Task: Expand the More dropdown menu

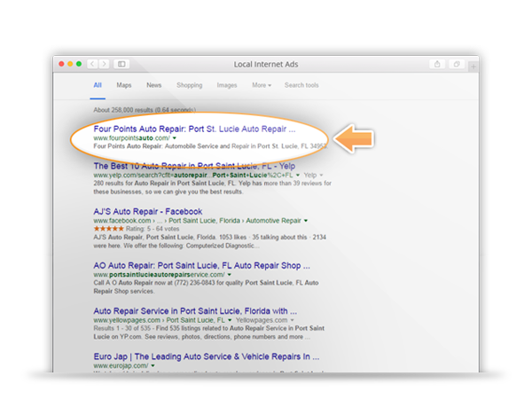Action: coord(261,85)
